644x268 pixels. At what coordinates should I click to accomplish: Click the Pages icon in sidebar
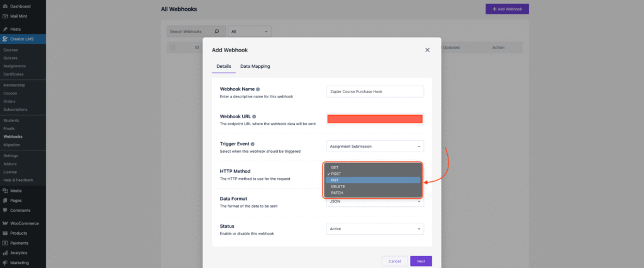(x=5, y=201)
